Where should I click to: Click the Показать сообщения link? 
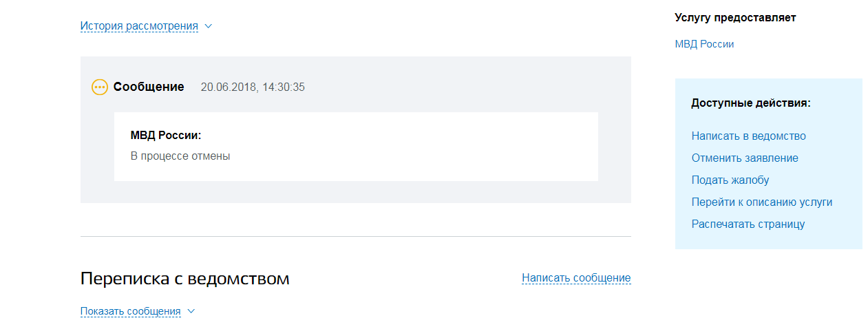tap(131, 311)
